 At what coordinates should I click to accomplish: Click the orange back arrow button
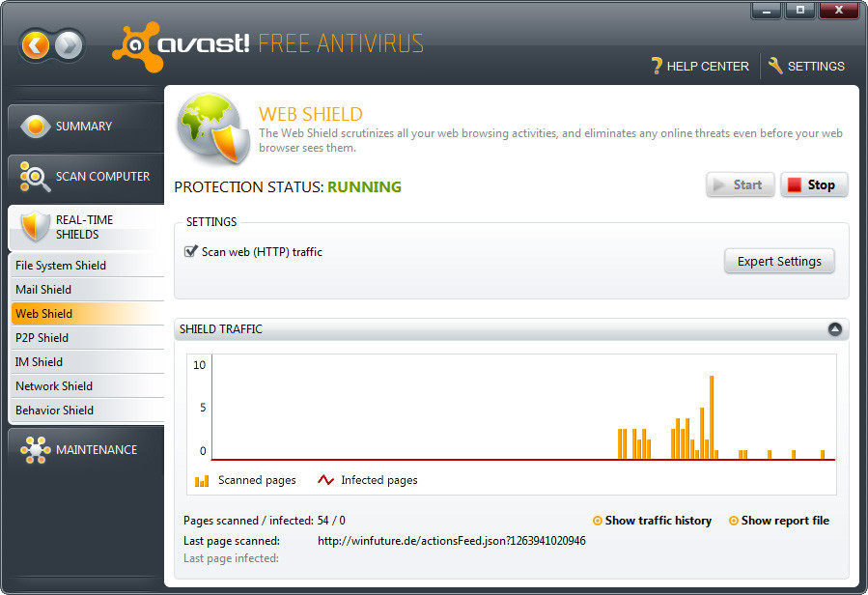tap(36, 44)
